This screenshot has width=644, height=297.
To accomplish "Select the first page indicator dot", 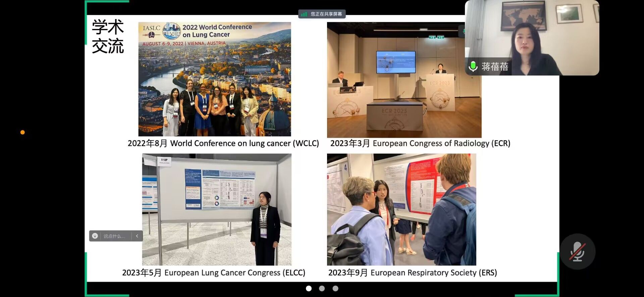I will [309, 288].
